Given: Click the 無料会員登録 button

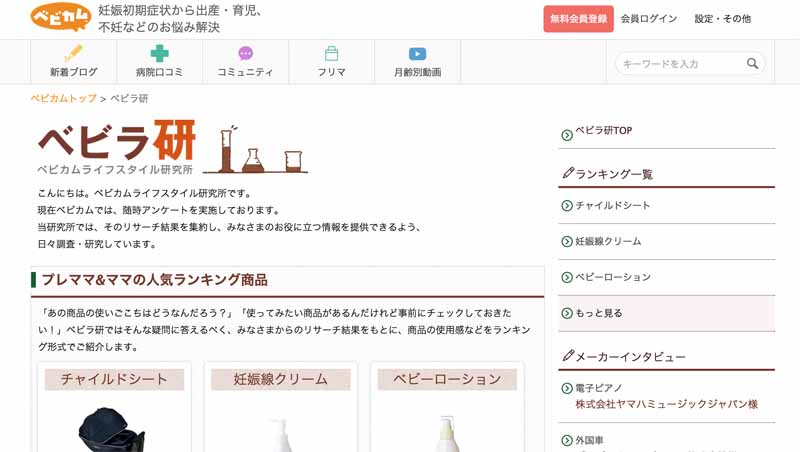Looking at the screenshot, I should coord(579,19).
